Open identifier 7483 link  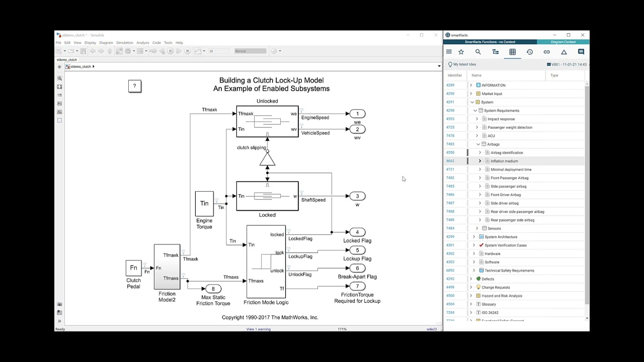450,144
